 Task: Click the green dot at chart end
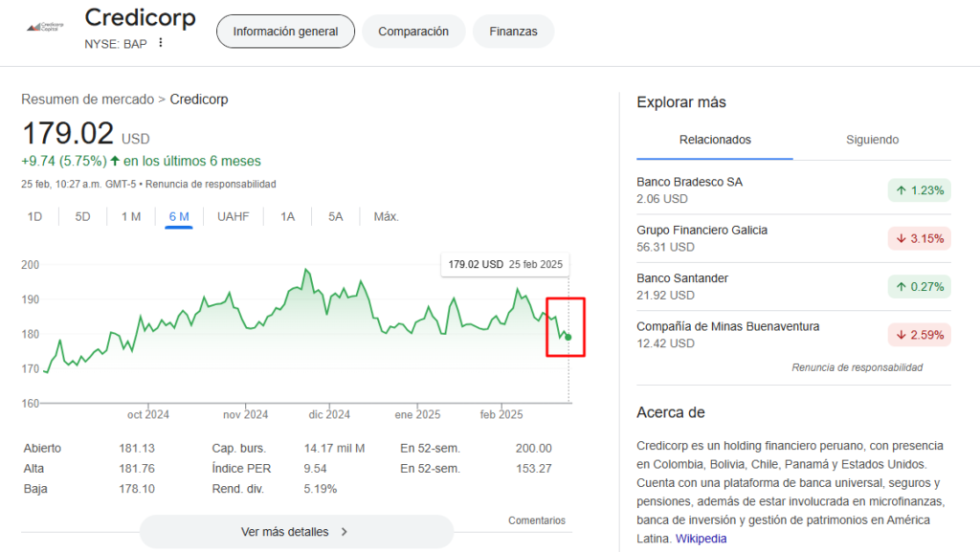pyautogui.click(x=568, y=337)
